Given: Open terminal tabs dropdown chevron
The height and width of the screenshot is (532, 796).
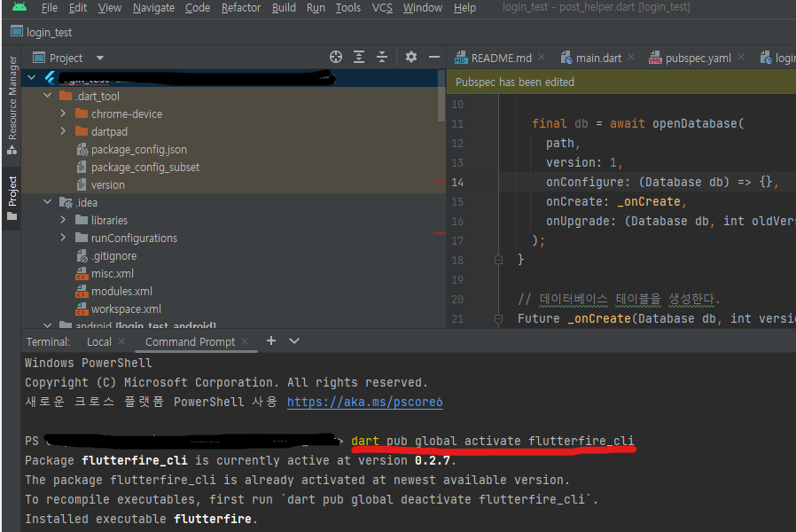Looking at the screenshot, I should (x=294, y=340).
